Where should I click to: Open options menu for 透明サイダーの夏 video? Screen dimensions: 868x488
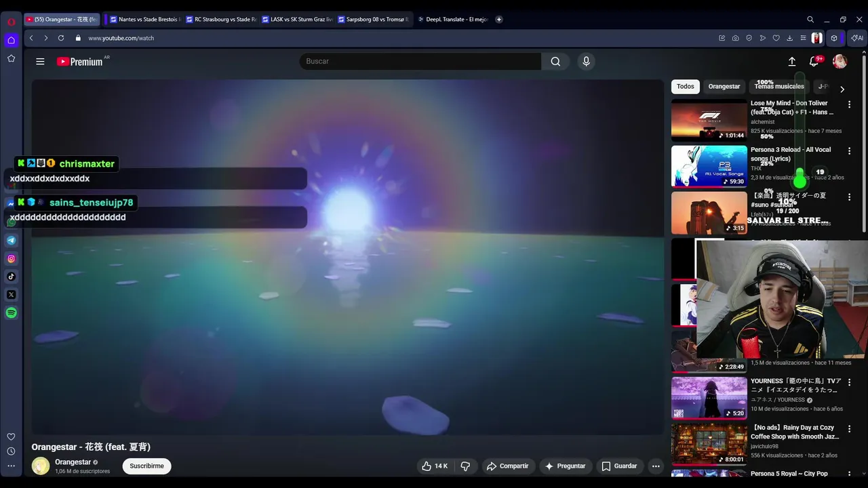point(849,197)
